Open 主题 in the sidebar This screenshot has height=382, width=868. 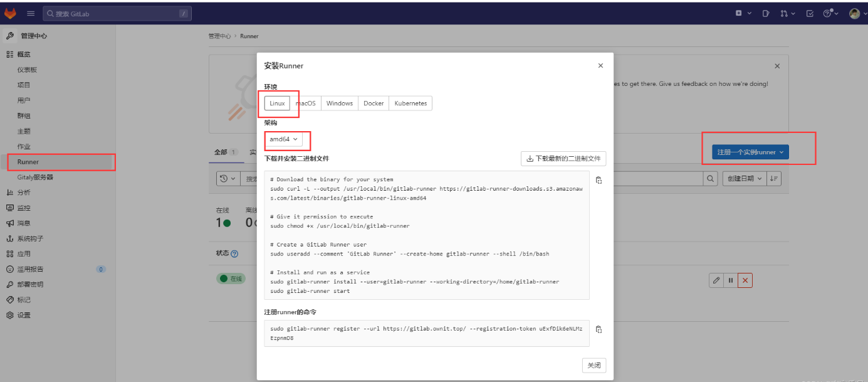coord(24,131)
